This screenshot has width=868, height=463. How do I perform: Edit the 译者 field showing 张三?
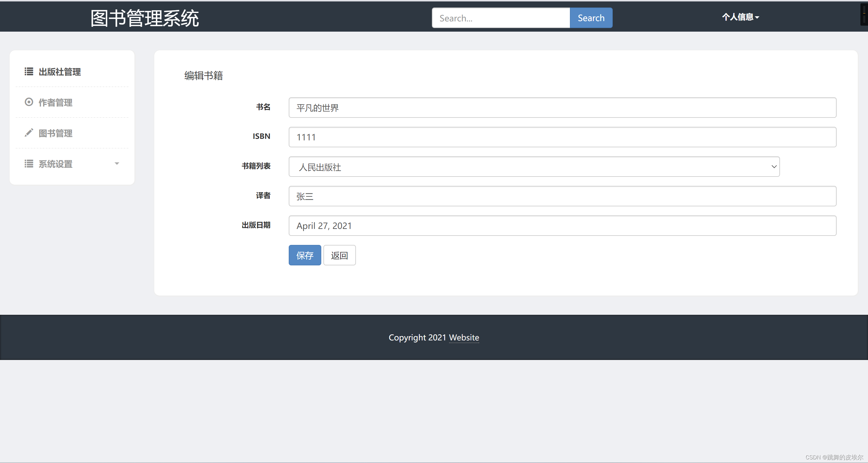[x=562, y=196]
